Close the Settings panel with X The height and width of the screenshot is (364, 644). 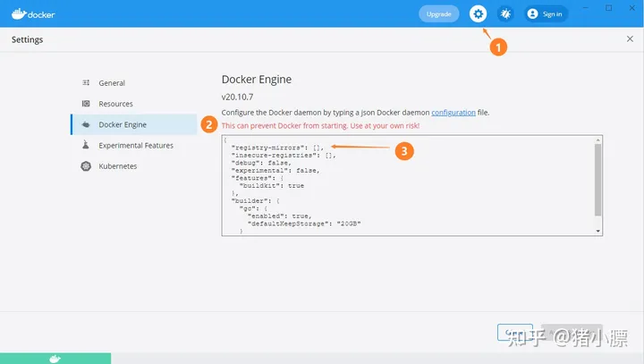(630, 39)
